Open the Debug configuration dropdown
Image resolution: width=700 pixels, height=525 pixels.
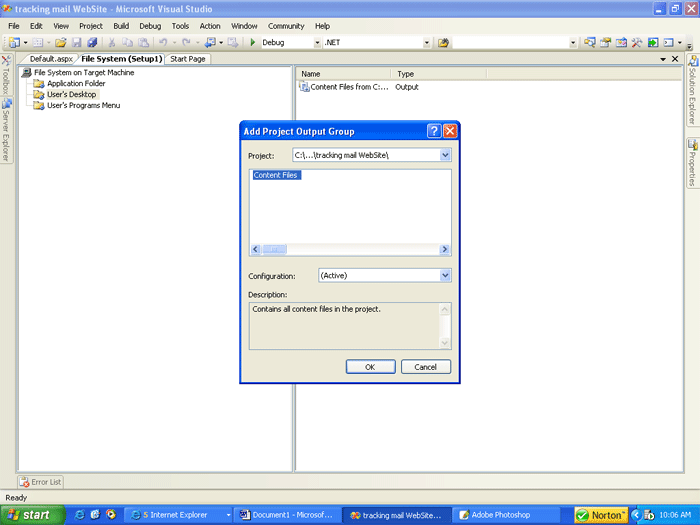317,42
